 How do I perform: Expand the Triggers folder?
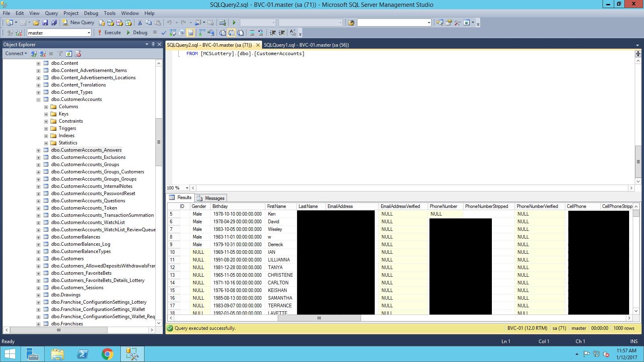point(46,128)
